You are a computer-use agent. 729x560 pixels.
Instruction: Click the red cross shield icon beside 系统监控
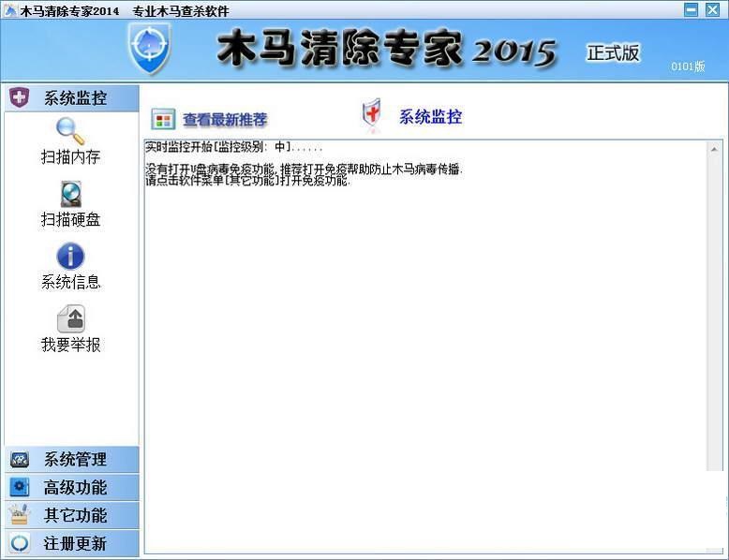coord(371,113)
